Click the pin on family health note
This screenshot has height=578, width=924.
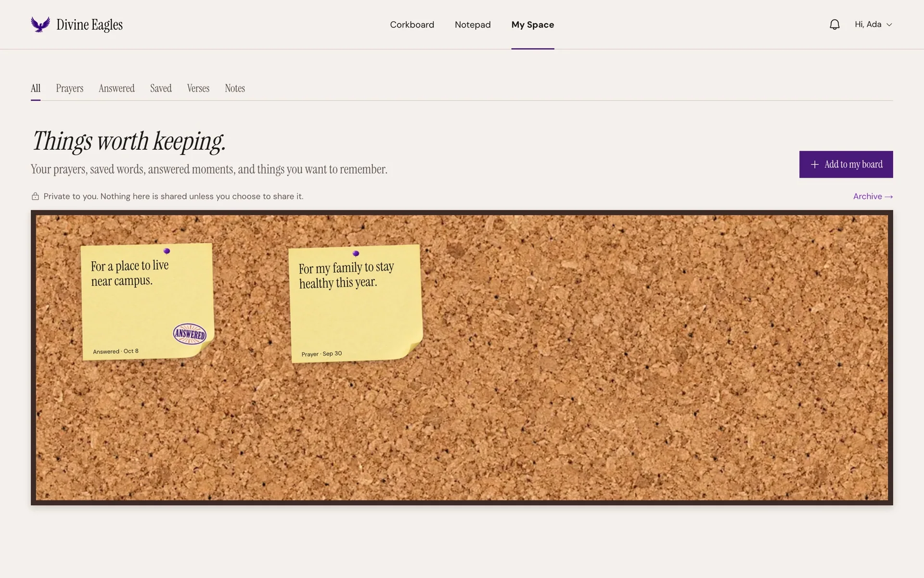356,253
